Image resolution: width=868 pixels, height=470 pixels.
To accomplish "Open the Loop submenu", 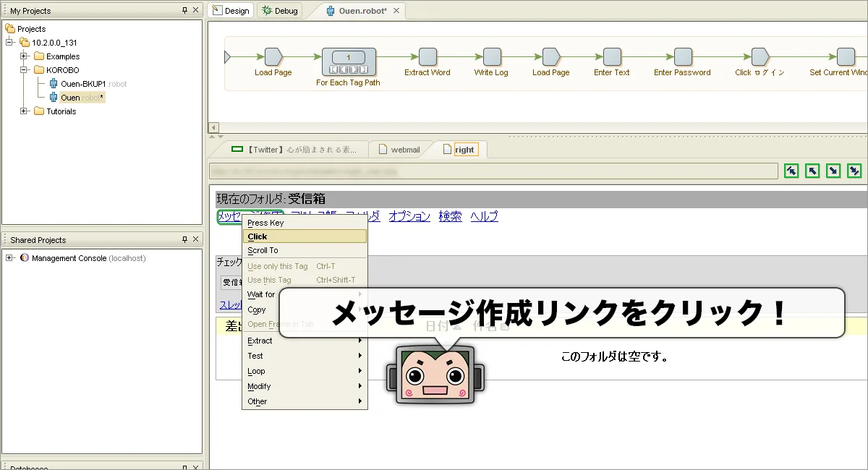I will (x=305, y=371).
